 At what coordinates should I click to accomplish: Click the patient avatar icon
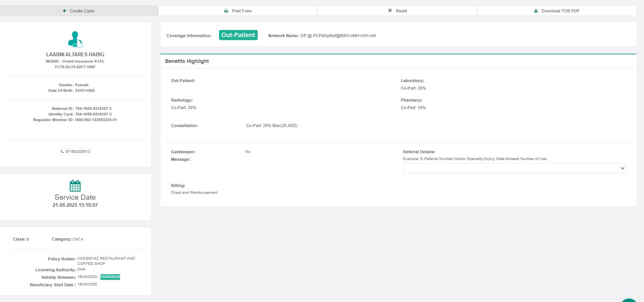[x=75, y=39]
